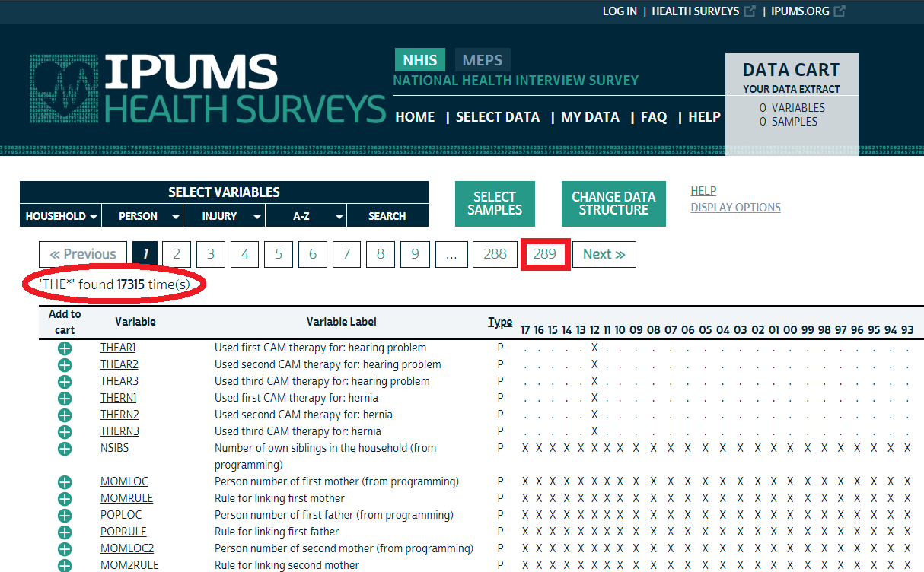This screenshot has height=572, width=924.
Task: Add MOMLOC to your extract cart
Action: pyautogui.click(x=65, y=481)
